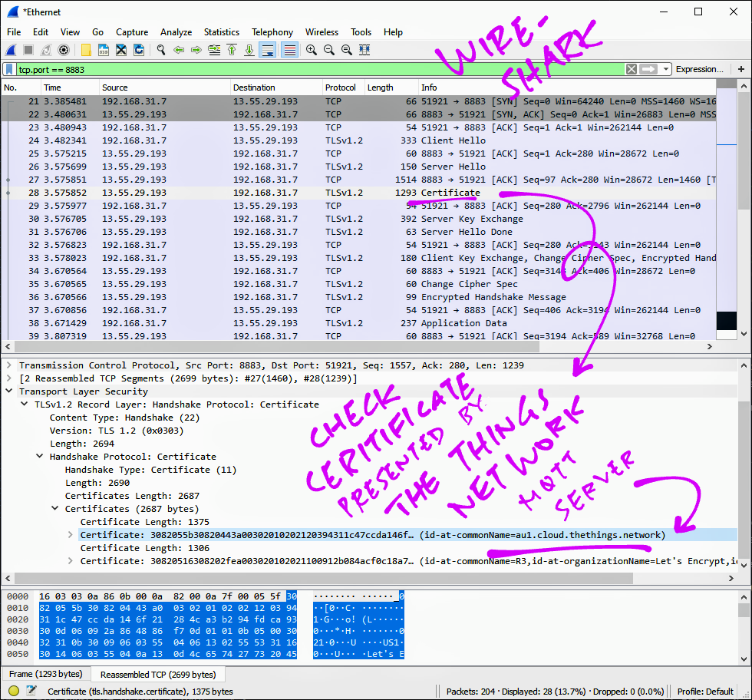Click the zoom in icon in the toolbar
This screenshot has width=752, height=700.
(312, 50)
